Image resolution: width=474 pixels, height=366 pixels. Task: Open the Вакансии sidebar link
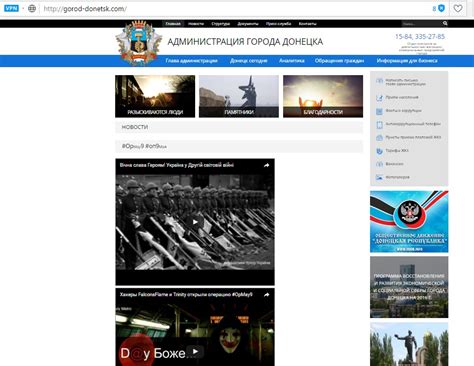[394, 164]
